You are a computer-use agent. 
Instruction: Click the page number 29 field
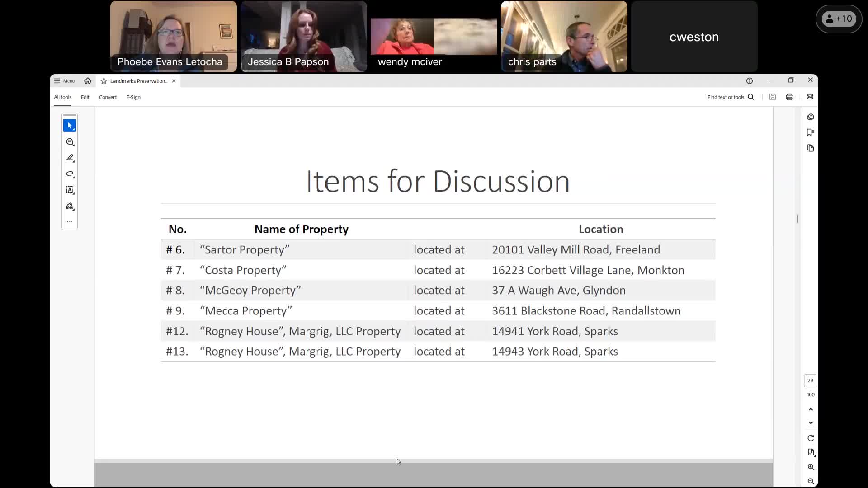point(810,380)
